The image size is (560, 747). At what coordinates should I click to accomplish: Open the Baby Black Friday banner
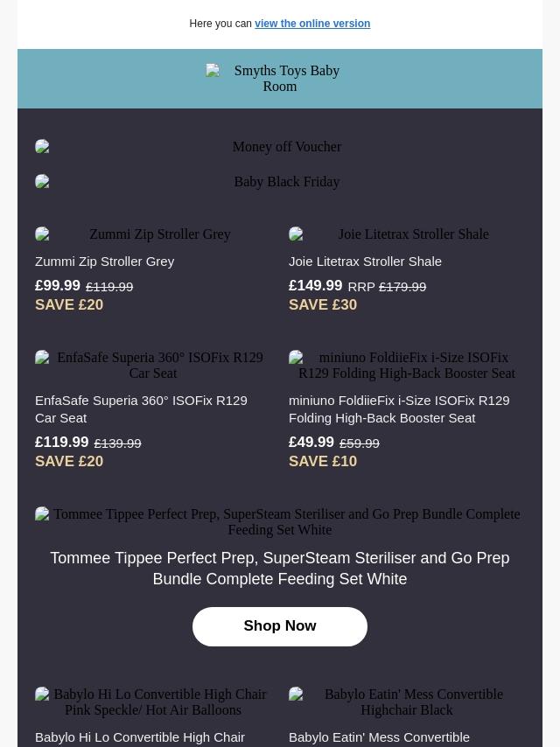[280, 182]
